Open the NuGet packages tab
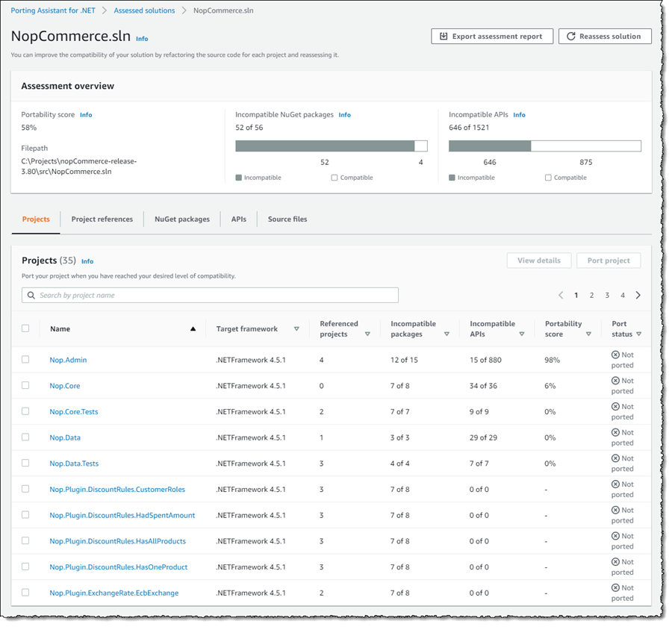 (x=182, y=219)
